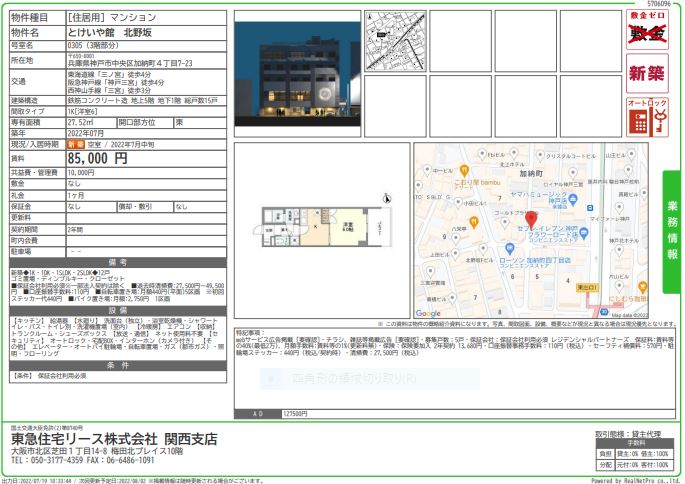Click the 更新料 row label
Viewport: 686px width, 484px height.
pos(21,218)
